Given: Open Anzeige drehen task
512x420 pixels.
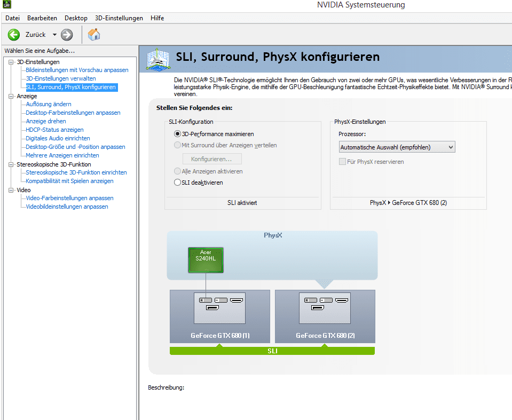Looking at the screenshot, I should tap(46, 121).
